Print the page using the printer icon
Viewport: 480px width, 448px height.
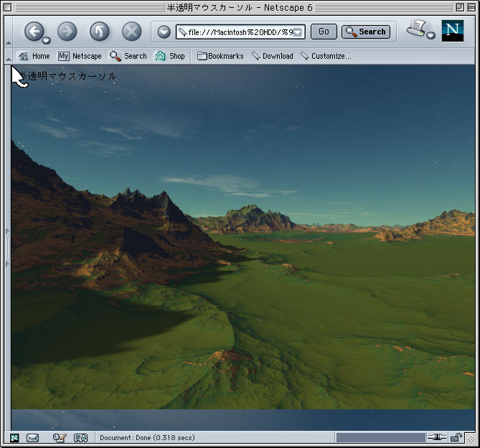pyautogui.click(x=416, y=29)
